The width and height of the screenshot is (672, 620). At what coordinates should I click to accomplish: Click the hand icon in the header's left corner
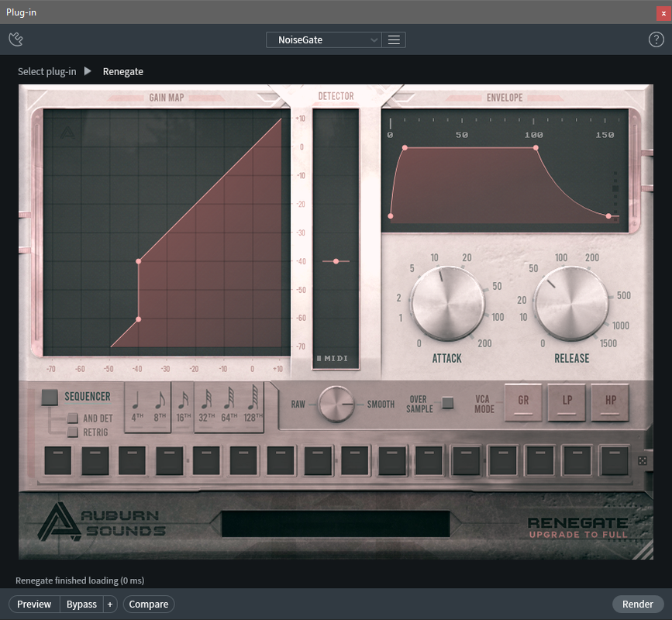coord(16,40)
